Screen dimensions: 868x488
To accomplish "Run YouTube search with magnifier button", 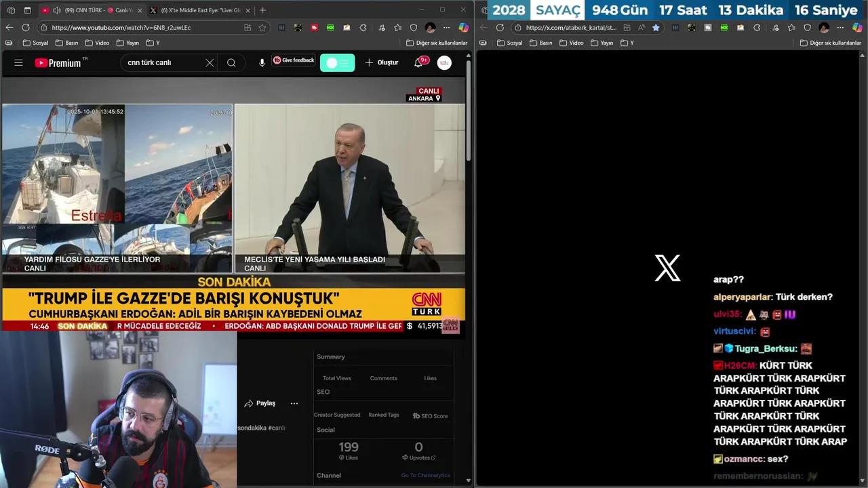I will (x=231, y=62).
